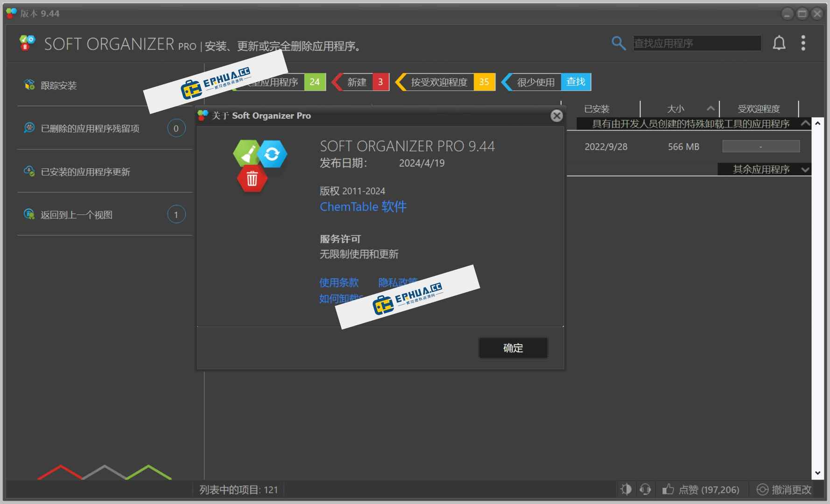The width and height of the screenshot is (830, 504).
Task: Click the return to previous view icon
Action: click(29, 214)
